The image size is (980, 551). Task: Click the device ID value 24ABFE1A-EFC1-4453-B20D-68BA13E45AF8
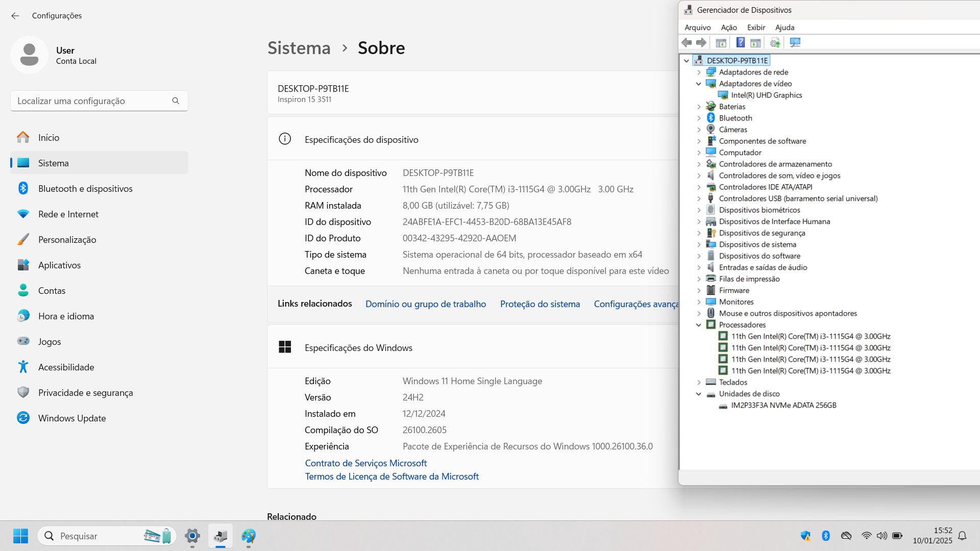(x=487, y=222)
